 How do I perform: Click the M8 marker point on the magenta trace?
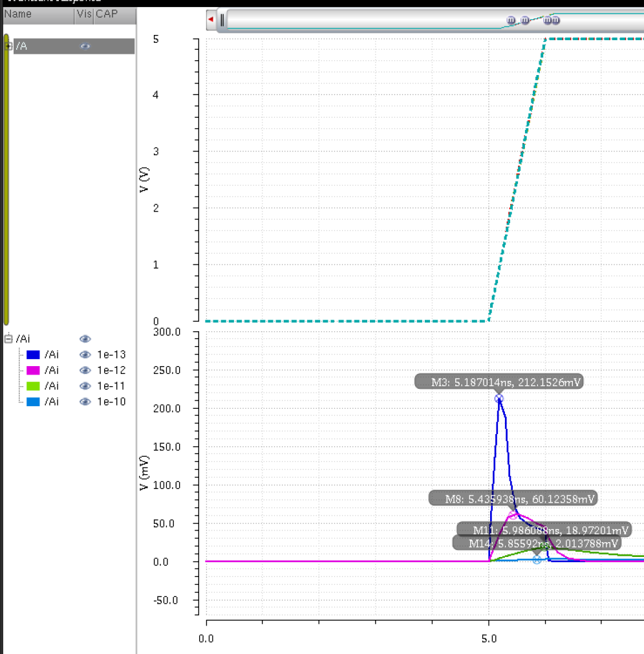(x=513, y=516)
